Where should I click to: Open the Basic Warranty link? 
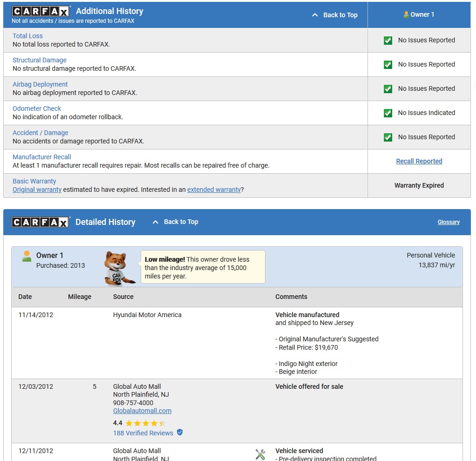pos(34,181)
